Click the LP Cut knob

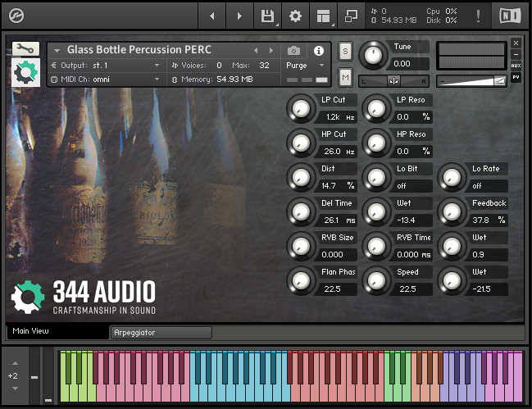click(301, 109)
